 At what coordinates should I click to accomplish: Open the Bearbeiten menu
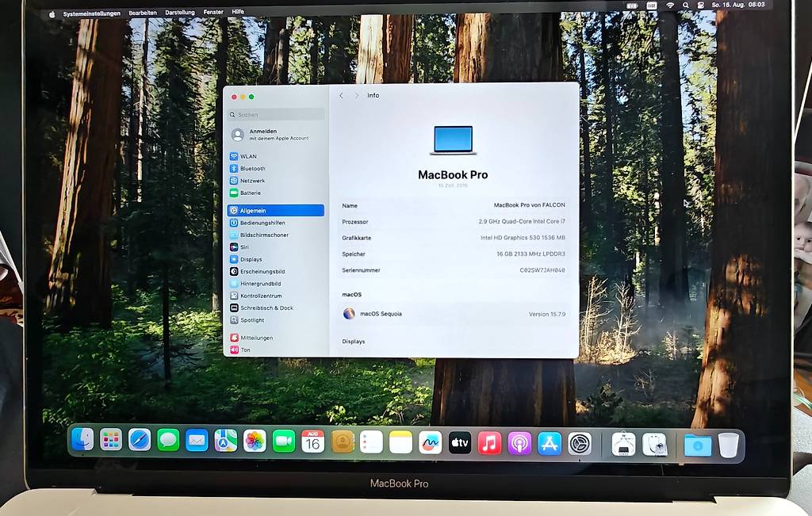click(x=143, y=13)
